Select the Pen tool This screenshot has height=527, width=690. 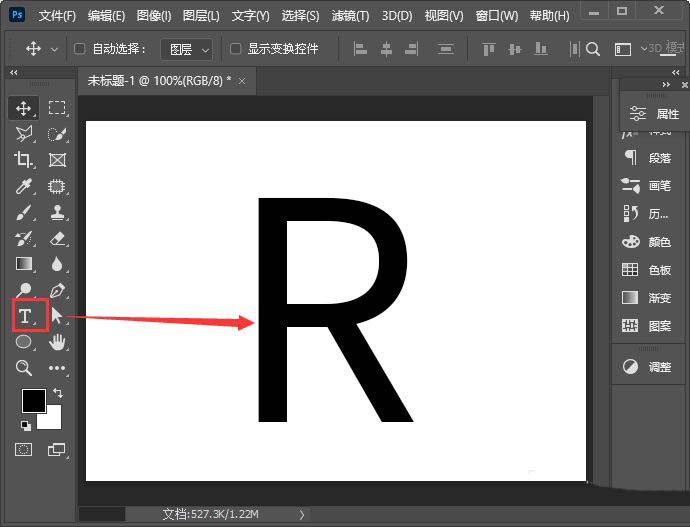click(x=57, y=290)
